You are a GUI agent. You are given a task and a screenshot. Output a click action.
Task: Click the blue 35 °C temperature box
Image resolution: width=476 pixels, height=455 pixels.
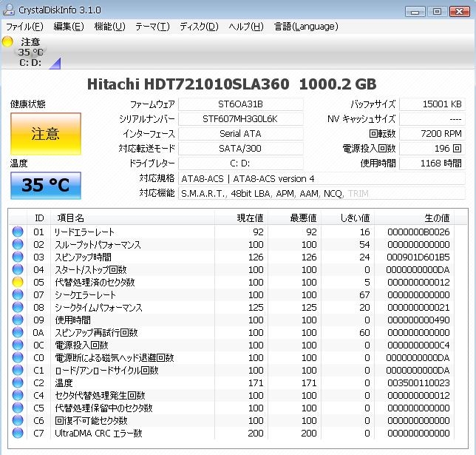point(46,185)
